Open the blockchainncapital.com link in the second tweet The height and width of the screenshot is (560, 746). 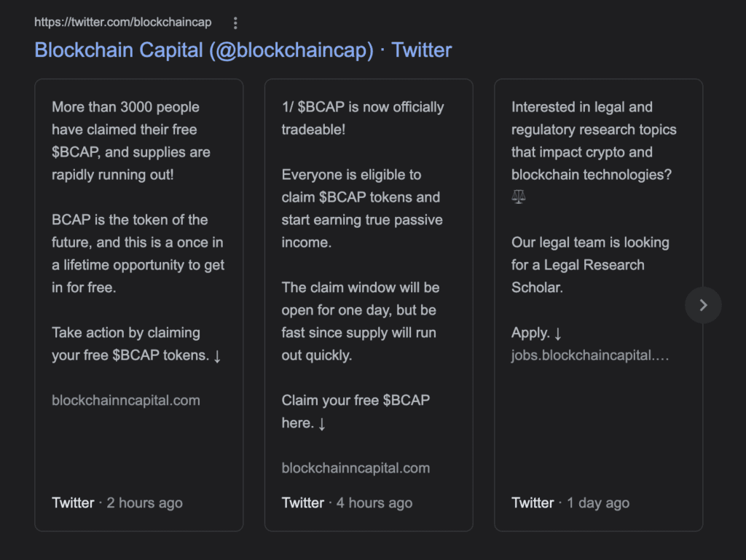[x=356, y=468]
